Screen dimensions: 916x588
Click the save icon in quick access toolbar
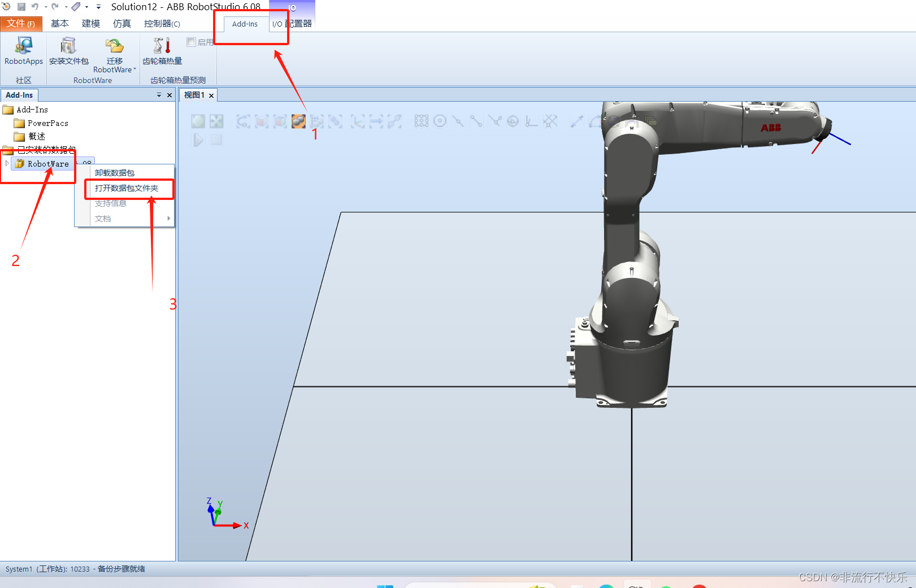coord(21,7)
